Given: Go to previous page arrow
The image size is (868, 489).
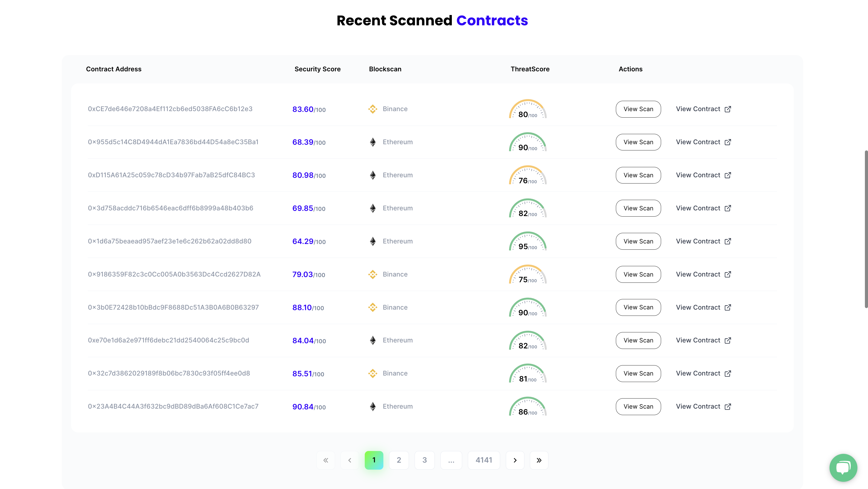Looking at the screenshot, I should coord(350,460).
